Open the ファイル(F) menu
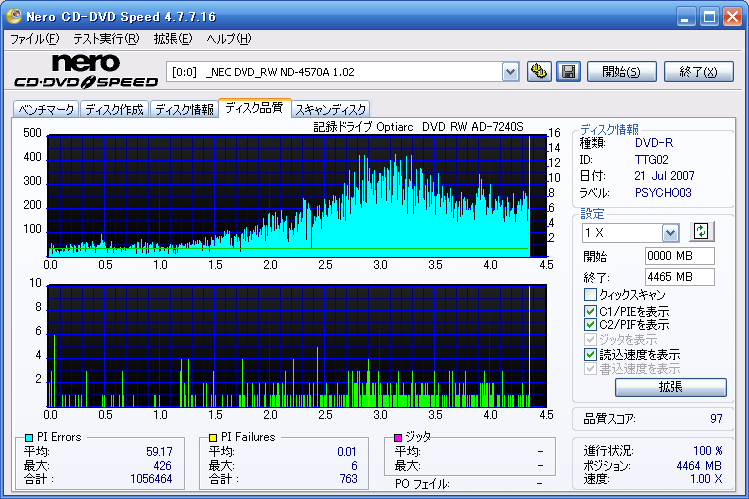749x499 pixels. 34,39
